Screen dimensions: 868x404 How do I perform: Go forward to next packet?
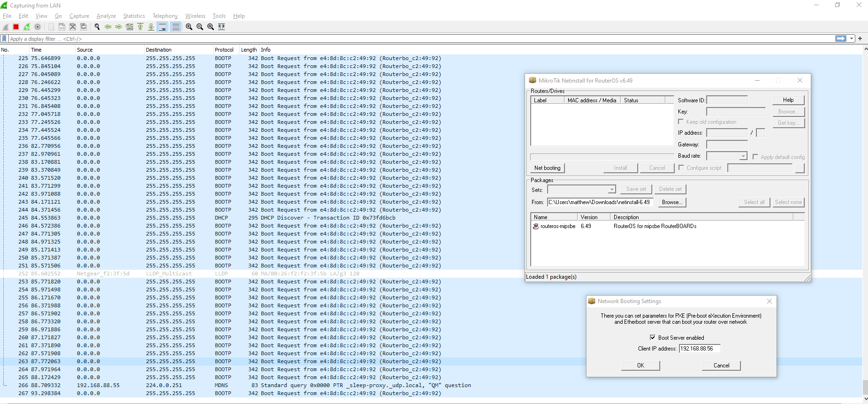(x=119, y=27)
